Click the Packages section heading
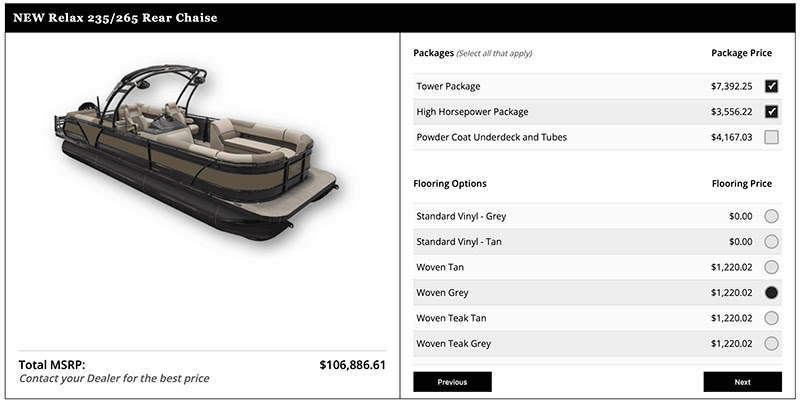Image resolution: width=800 pixels, height=403 pixels. point(434,52)
